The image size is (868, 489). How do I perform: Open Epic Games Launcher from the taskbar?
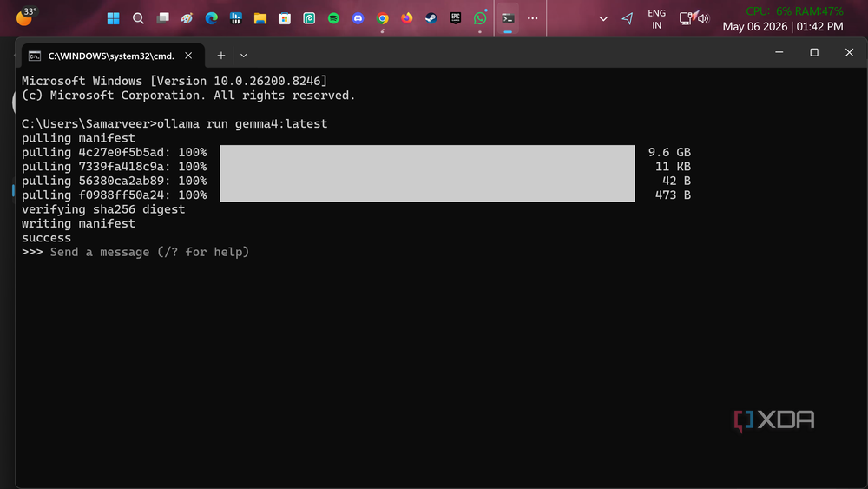coord(456,18)
